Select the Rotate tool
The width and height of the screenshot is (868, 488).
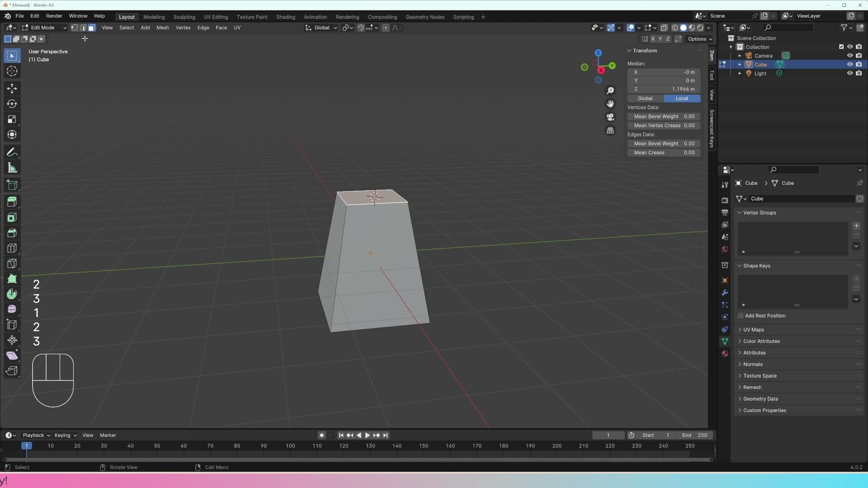12,104
